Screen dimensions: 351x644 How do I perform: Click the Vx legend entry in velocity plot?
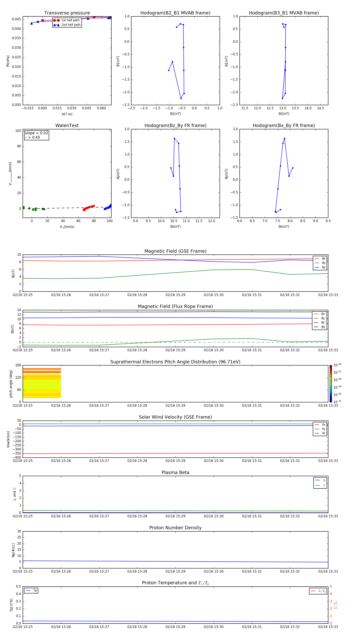tap(320, 424)
